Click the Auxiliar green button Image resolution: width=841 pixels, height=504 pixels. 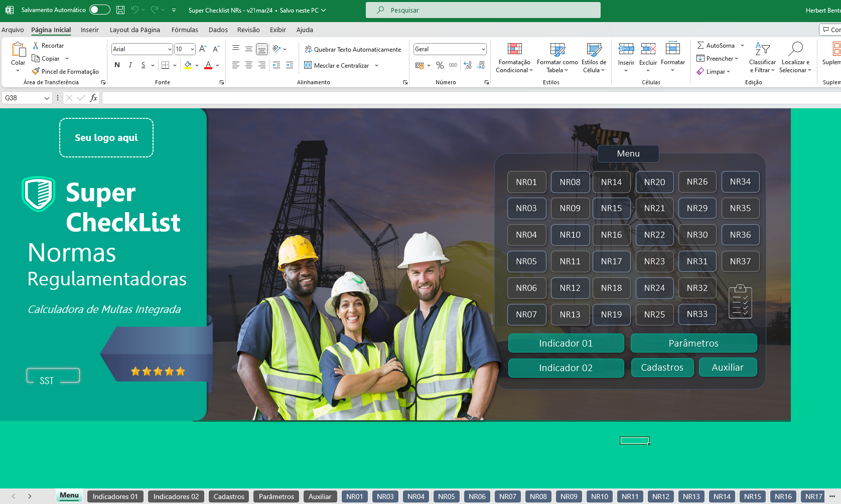pos(728,367)
